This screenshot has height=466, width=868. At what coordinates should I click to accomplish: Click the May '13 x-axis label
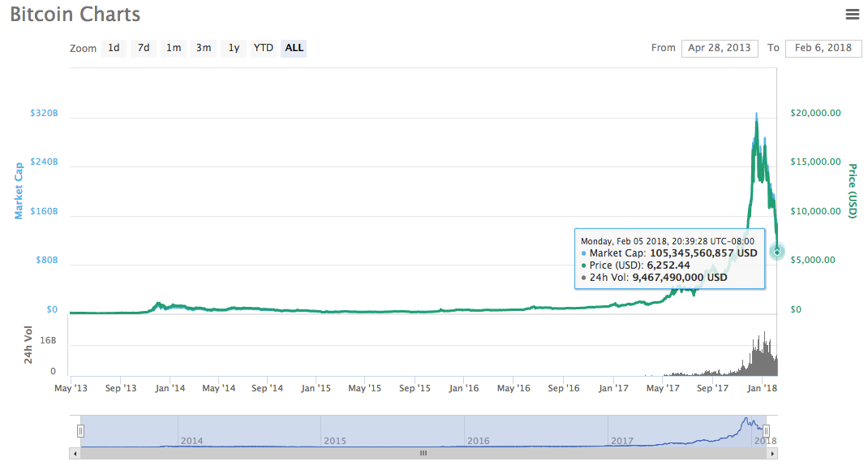pos(71,388)
